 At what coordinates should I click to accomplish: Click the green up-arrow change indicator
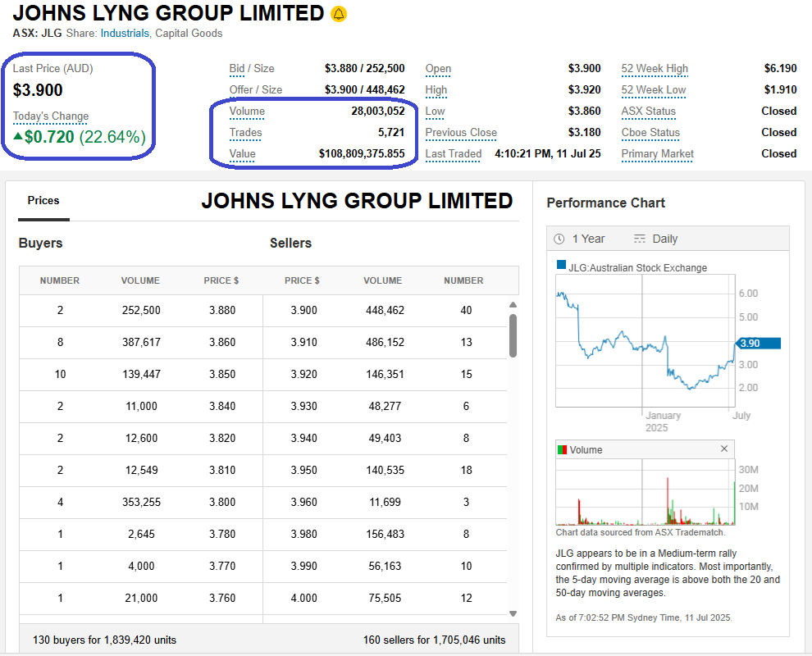pyautogui.click(x=18, y=137)
